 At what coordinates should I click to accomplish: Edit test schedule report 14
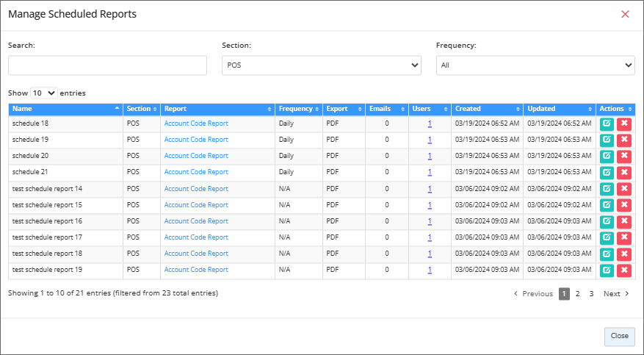(x=607, y=189)
